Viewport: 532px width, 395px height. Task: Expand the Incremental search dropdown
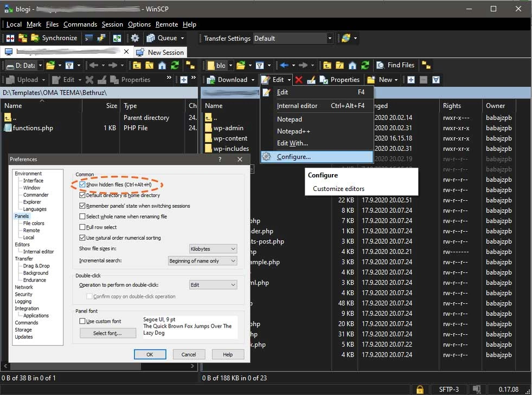[202, 261]
